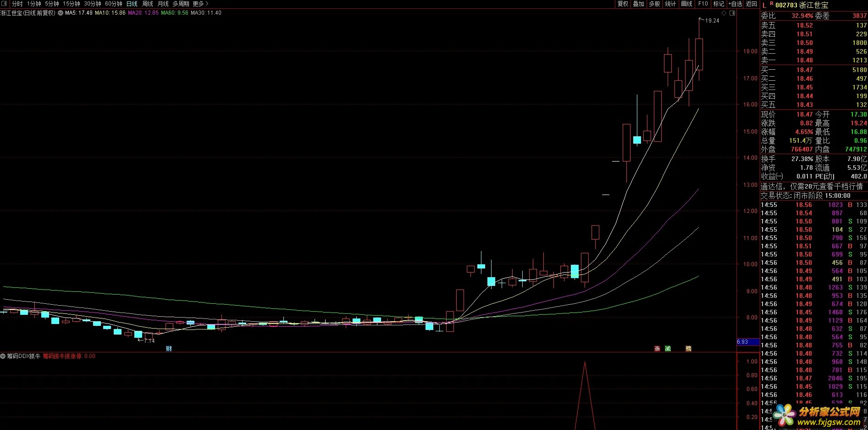Switch to 周线 weekly chart
Screen dimensions: 868x430
148,4
